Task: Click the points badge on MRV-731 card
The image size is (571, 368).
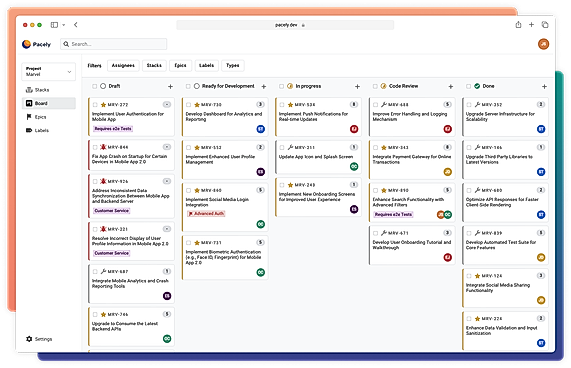Action: tap(260, 242)
